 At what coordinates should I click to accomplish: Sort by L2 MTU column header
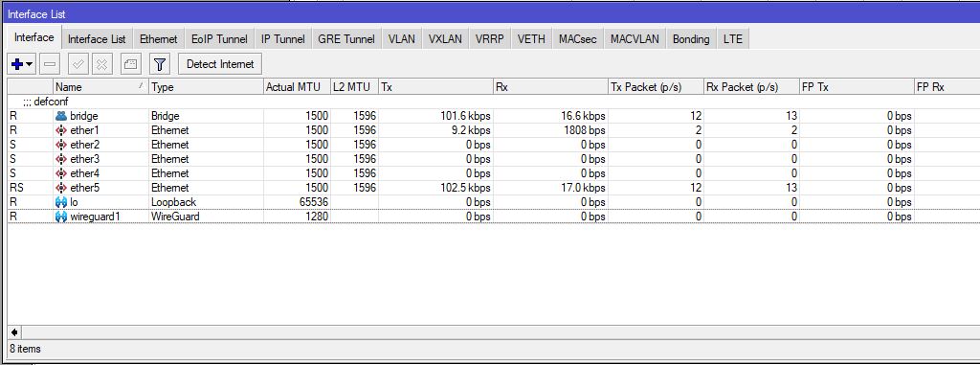354,87
